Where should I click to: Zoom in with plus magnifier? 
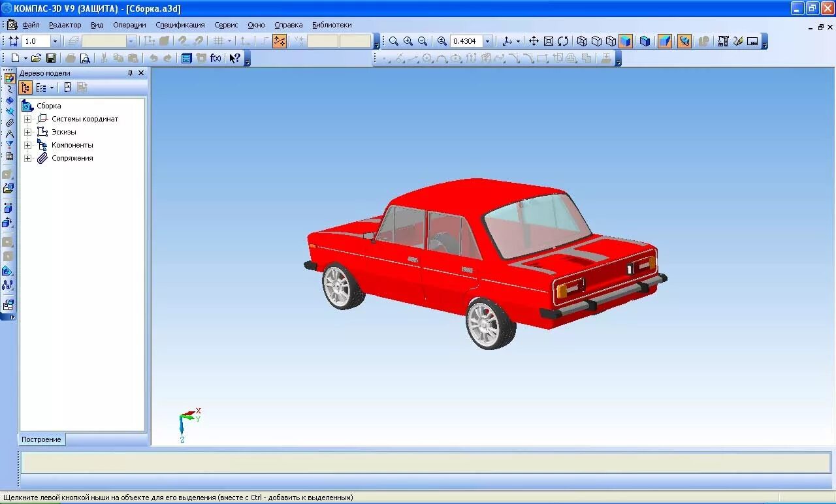(408, 41)
